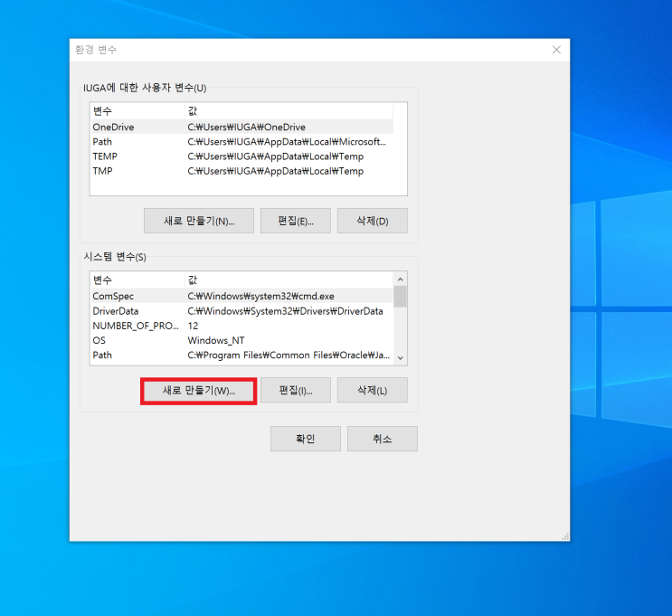Click the system variables 값 column header
The image size is (672, 616).
[x=289, y=280]
